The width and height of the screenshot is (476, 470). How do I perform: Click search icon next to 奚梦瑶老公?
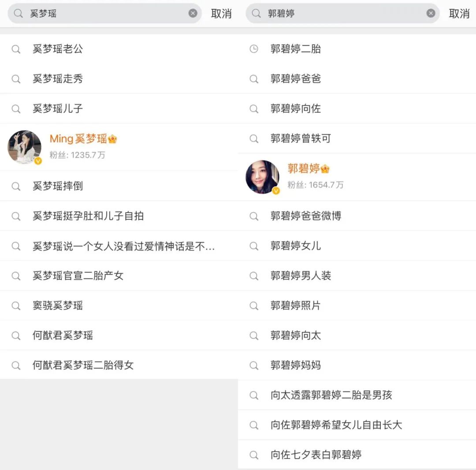(16, 49)
